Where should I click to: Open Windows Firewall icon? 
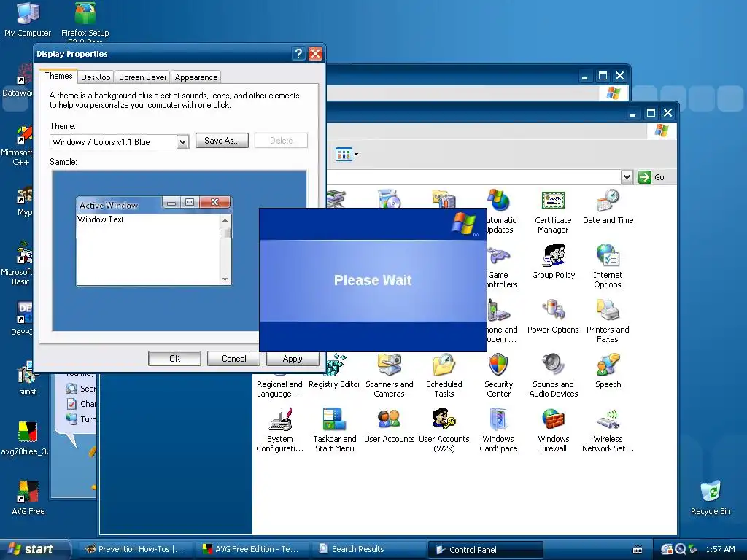click(x=553, y=430)
